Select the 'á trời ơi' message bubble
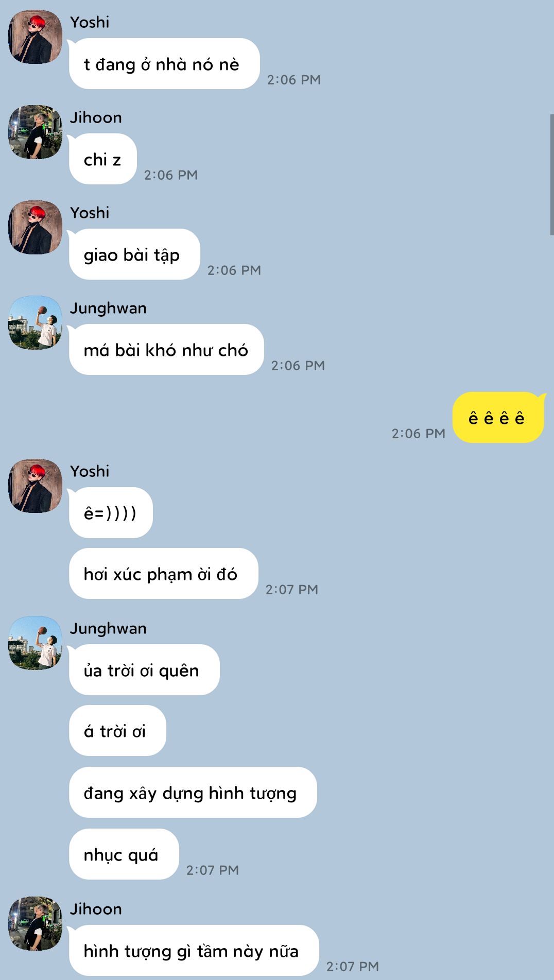The height and width of the screenshot is (980, 554). 118,731
